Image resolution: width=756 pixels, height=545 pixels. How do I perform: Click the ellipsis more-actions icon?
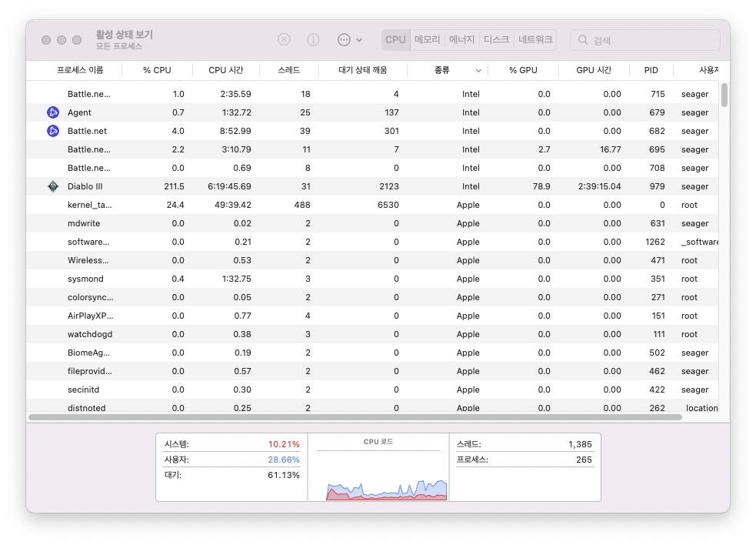(x=344, y=39)
